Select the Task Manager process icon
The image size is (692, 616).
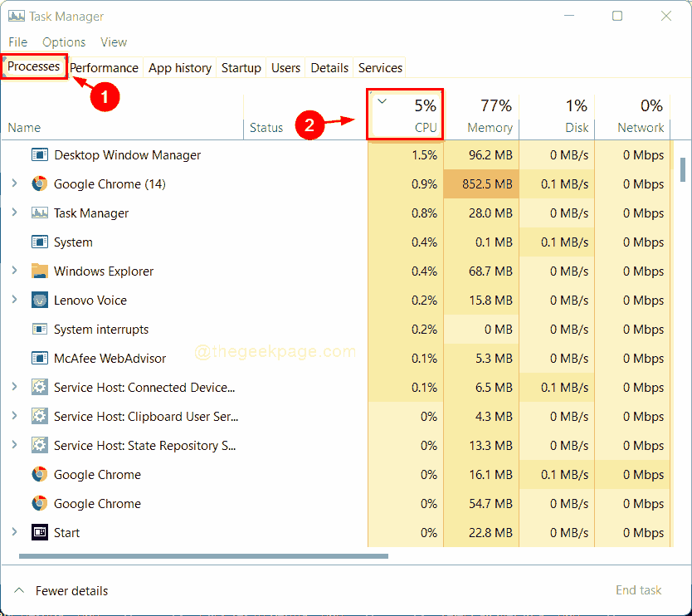click(39, 213)
